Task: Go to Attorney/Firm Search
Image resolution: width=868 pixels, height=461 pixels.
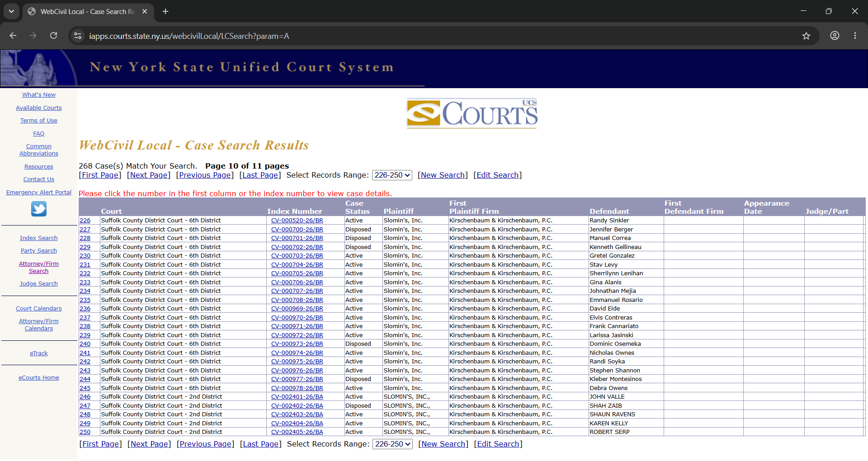Action: [39, 268]
